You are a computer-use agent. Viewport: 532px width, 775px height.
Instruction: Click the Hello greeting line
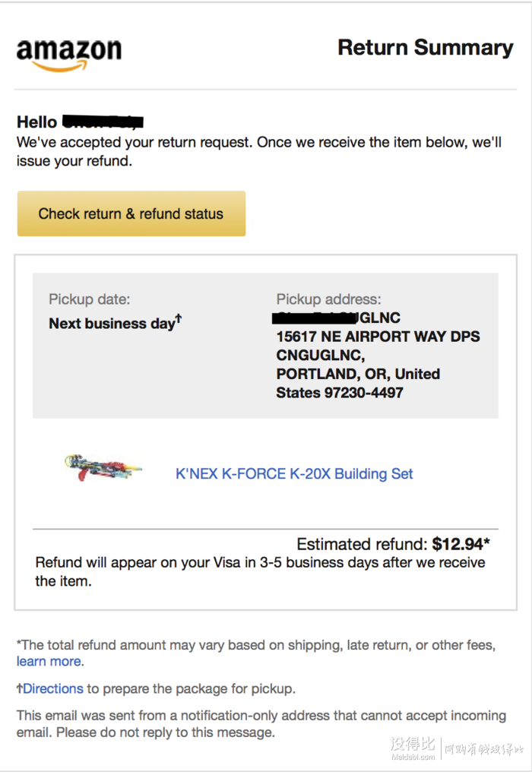pos(80,122)
